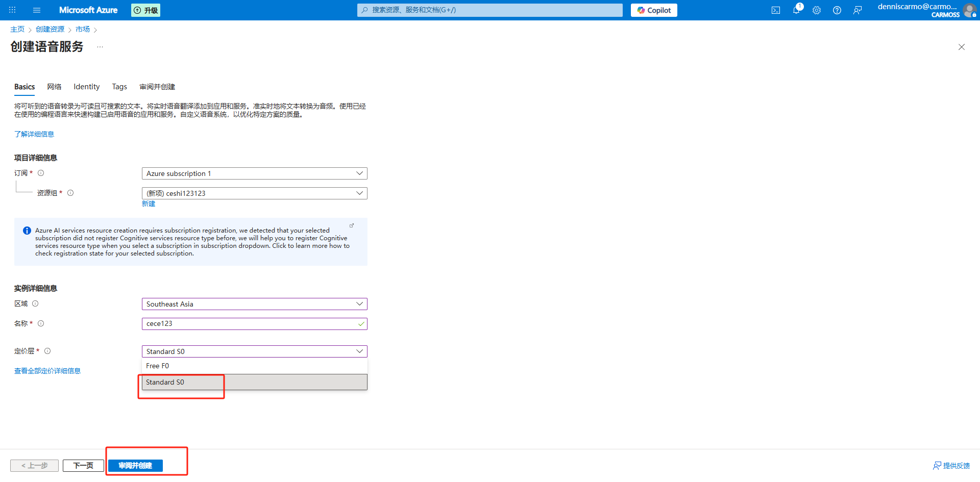Open the Tags tab

coord(119,87)
